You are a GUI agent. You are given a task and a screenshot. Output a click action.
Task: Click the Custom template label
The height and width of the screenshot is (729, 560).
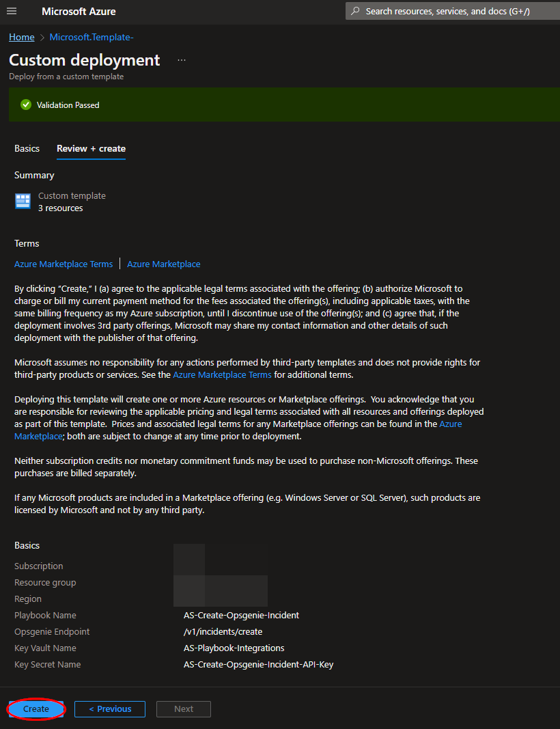(72, 195)
